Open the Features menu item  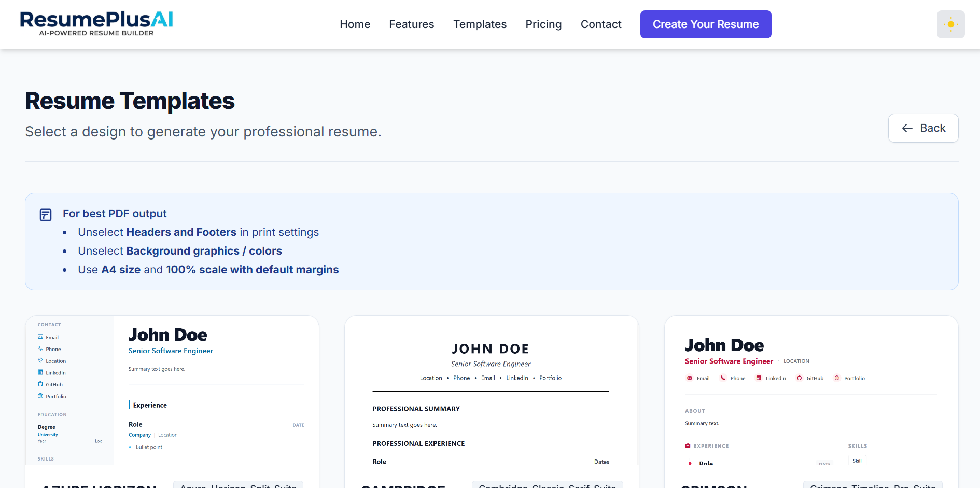411,24
